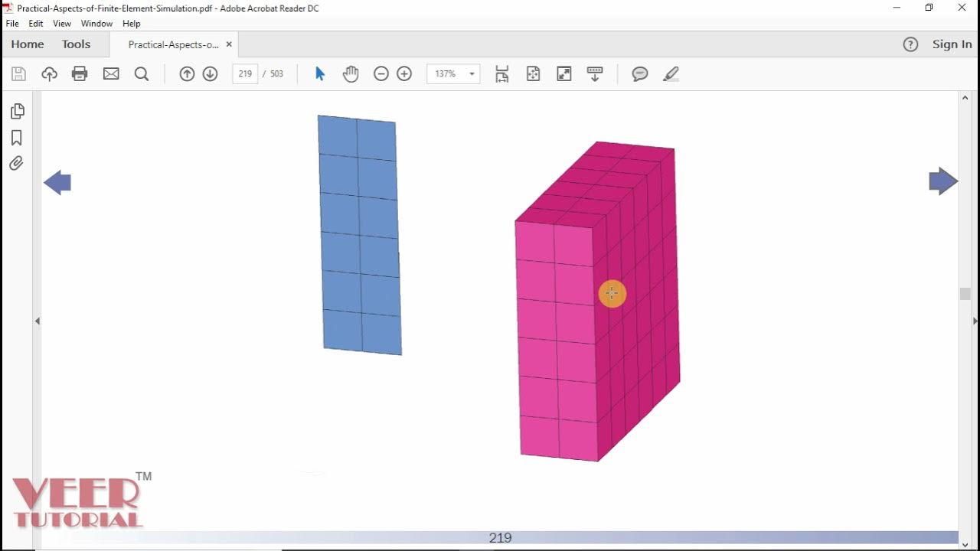The image size is (980, 551).
Task: Click the Sign In link
Action: (x=952, y=44)
